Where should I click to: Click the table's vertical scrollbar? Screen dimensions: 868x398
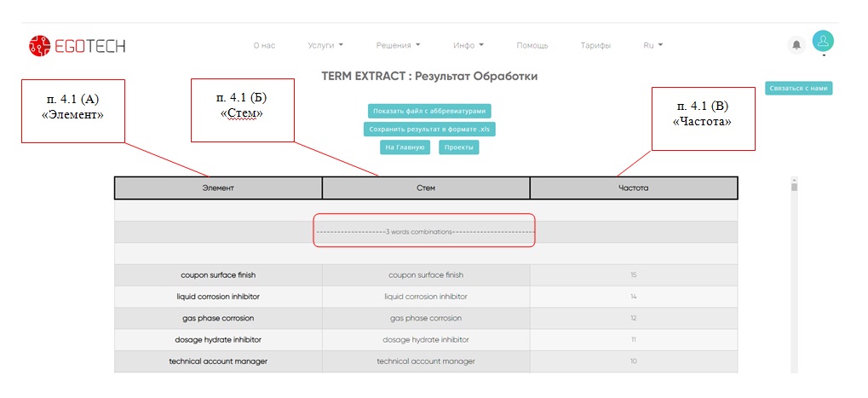tap(794, 273)
